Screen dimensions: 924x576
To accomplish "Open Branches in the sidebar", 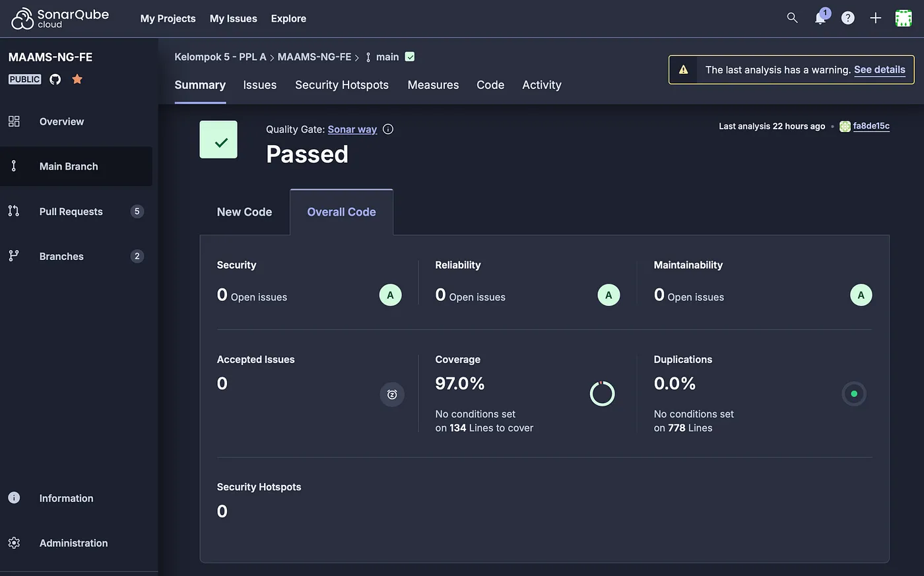I will pyautogui.click(x=76, y=256).
